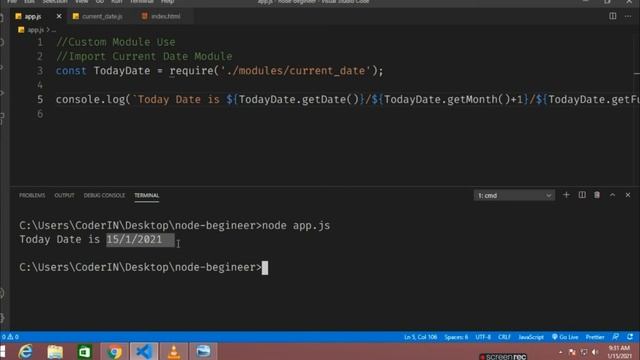This screenshot has height=360, width=640.
Task: Click 'console.log' on line 5
Action: pyautogui.click(x=90, y=99)
